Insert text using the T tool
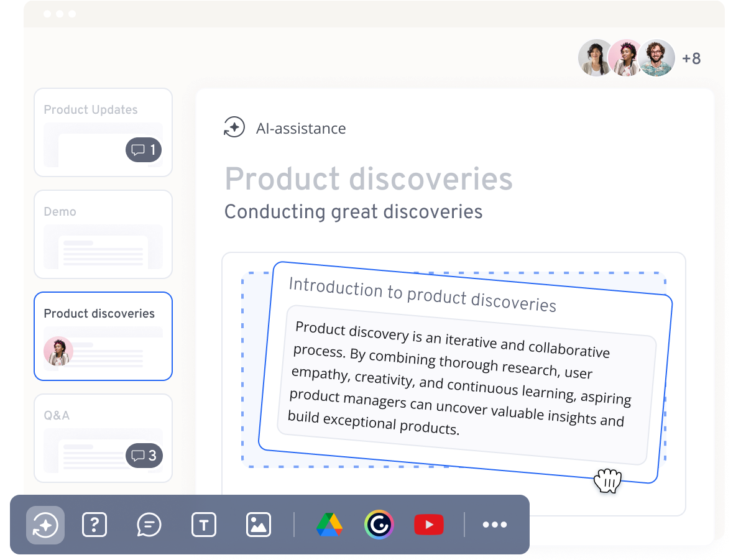746x560 pixels. pyautogui.click(x=203, y=525)
